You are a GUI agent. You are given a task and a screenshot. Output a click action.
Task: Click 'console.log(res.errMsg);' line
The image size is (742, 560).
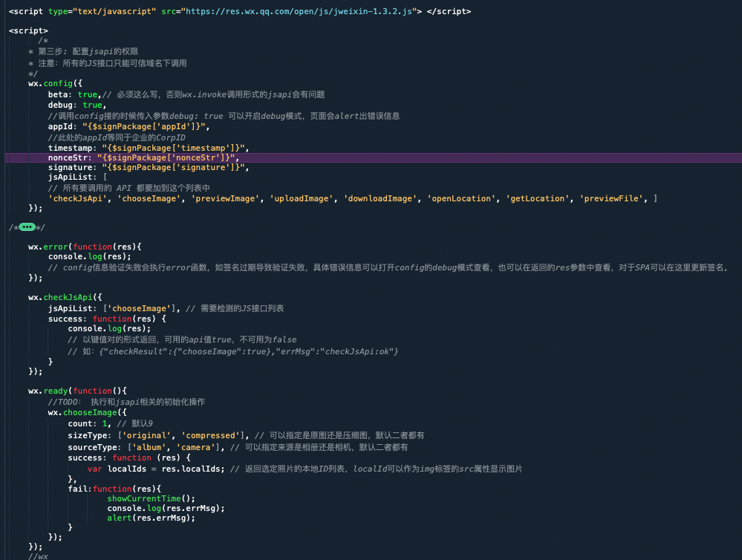pyautogui.click(x=166, y=509)
